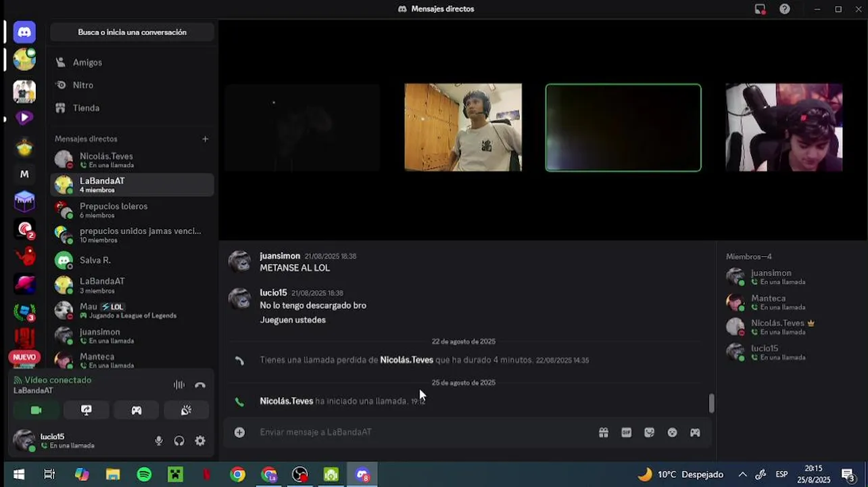Launch Spotify from the taskbar
The image size is (868, 487).
144,474
